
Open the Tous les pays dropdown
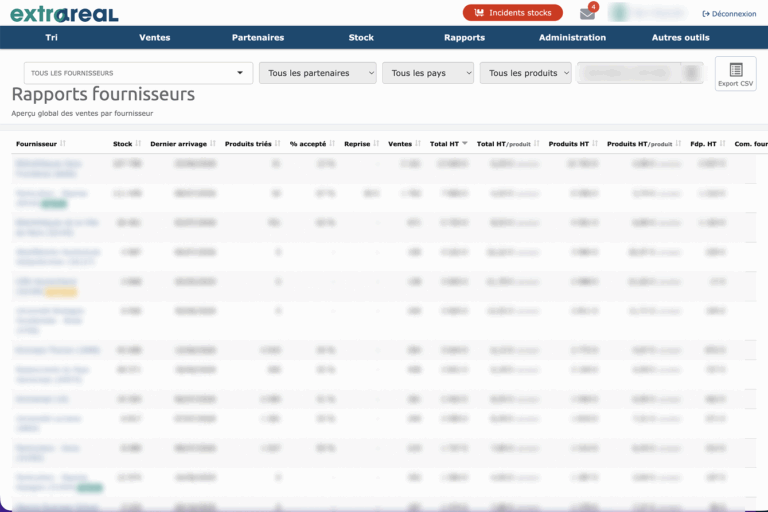428,73
